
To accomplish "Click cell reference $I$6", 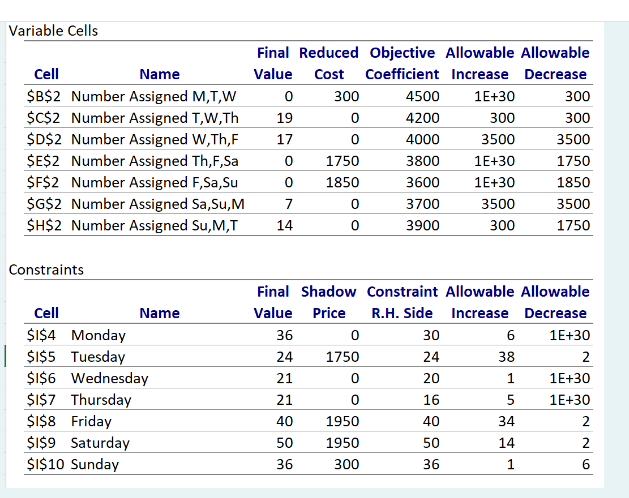I will [x=41, y=378].
